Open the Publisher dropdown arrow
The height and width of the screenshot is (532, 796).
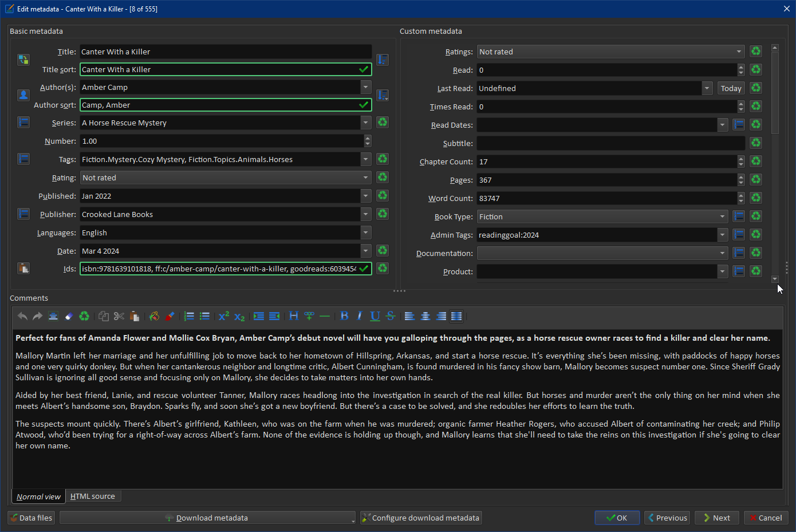point(366,214)
